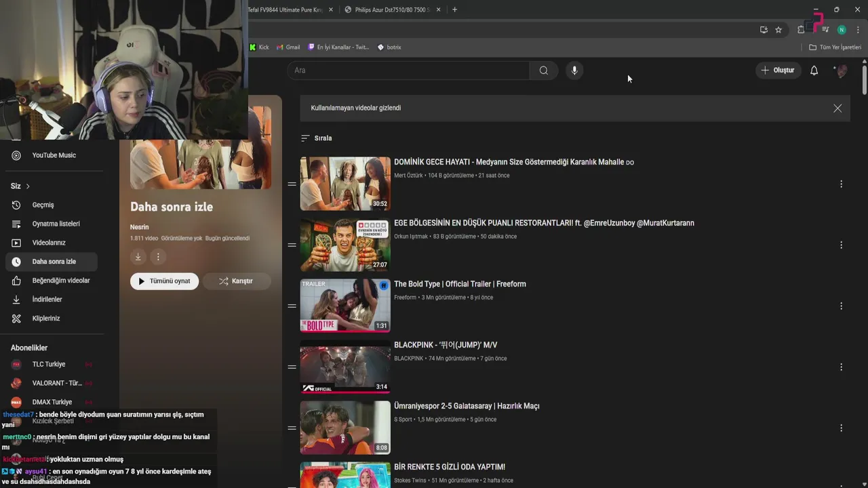Open Klipleriniz in sidebar
This screenshot has height=488, width=868.
click(52, 319)
